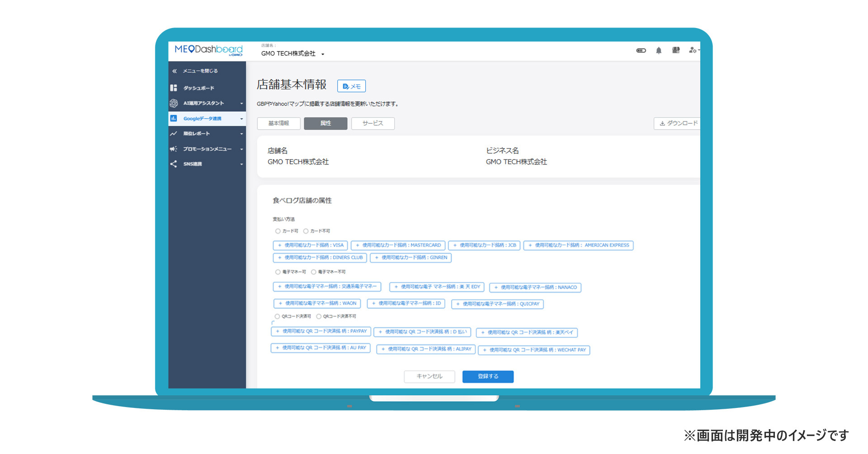
Task: Switch to the 基本情報 tab
Action: (x=278, y=123)
